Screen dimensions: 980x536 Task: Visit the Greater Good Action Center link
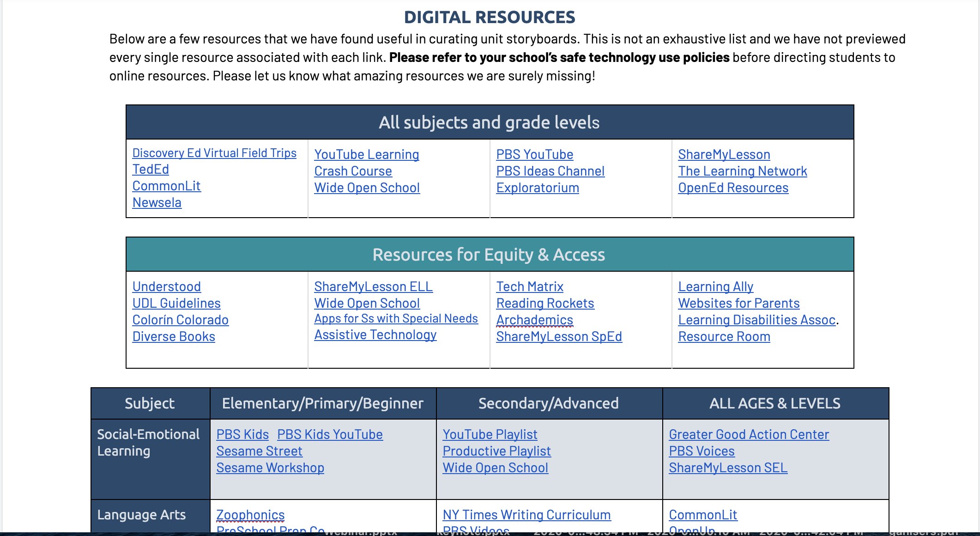click(x=749, y=434)
